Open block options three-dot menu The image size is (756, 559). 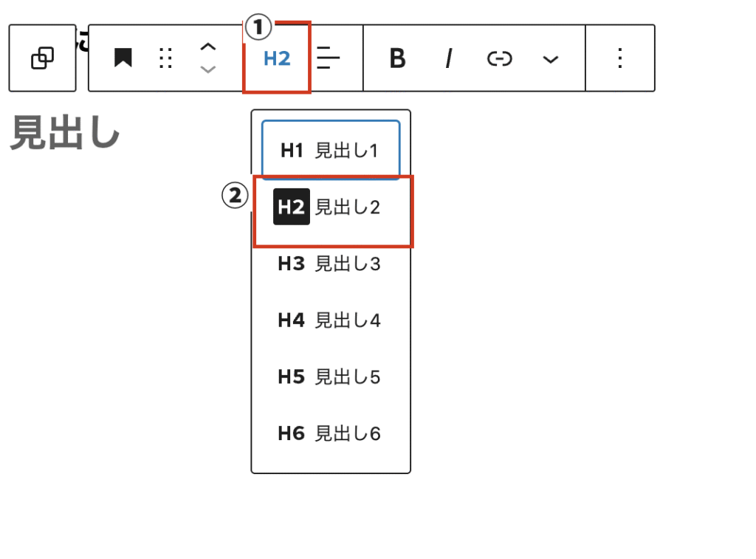click(x=620, y=58)
